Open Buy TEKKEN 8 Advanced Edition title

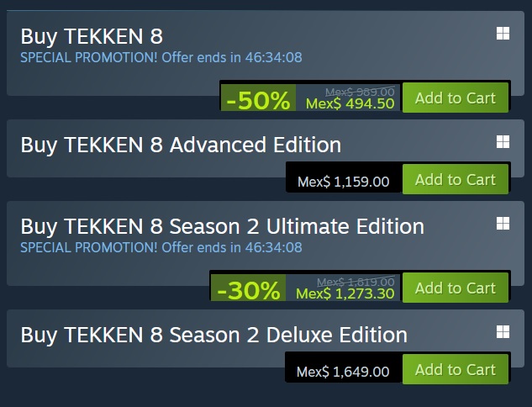point(181,145)
